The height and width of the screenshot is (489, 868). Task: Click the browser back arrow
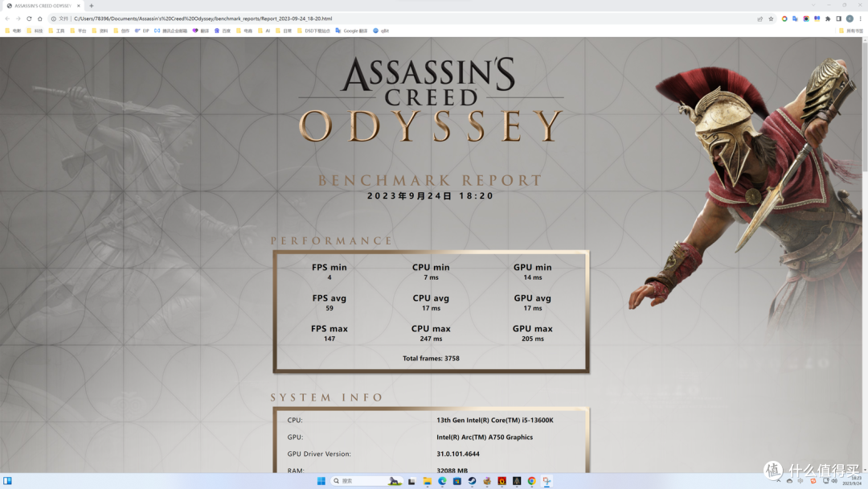(x=7, y=18)
